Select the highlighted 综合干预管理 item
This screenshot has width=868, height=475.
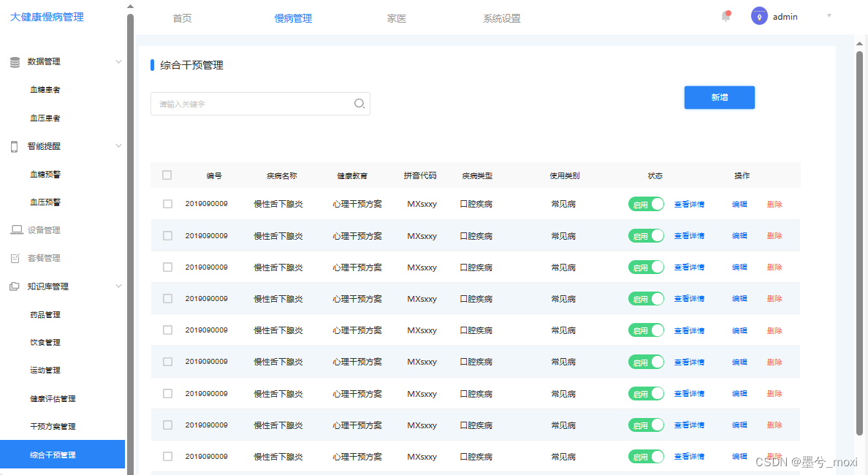pos(63,455)
